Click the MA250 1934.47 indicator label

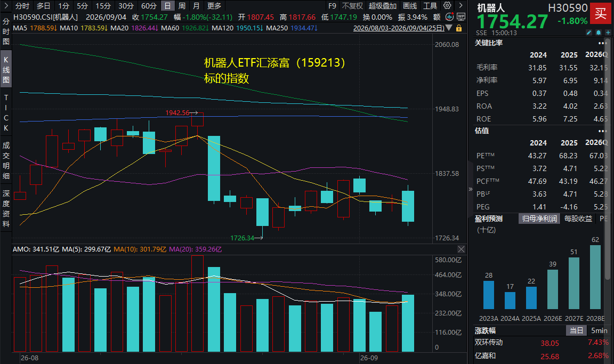coord(292,28)
